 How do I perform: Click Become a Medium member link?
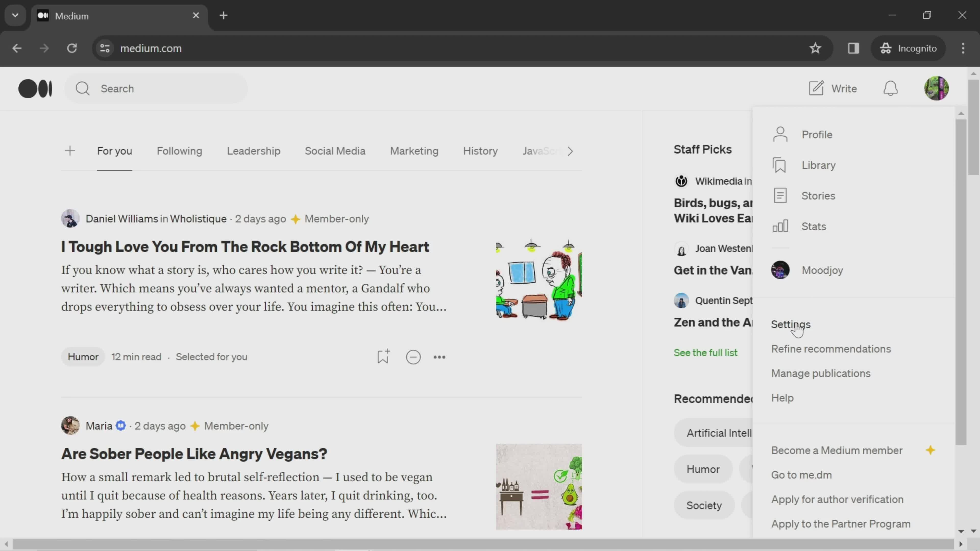coord(837,449)
